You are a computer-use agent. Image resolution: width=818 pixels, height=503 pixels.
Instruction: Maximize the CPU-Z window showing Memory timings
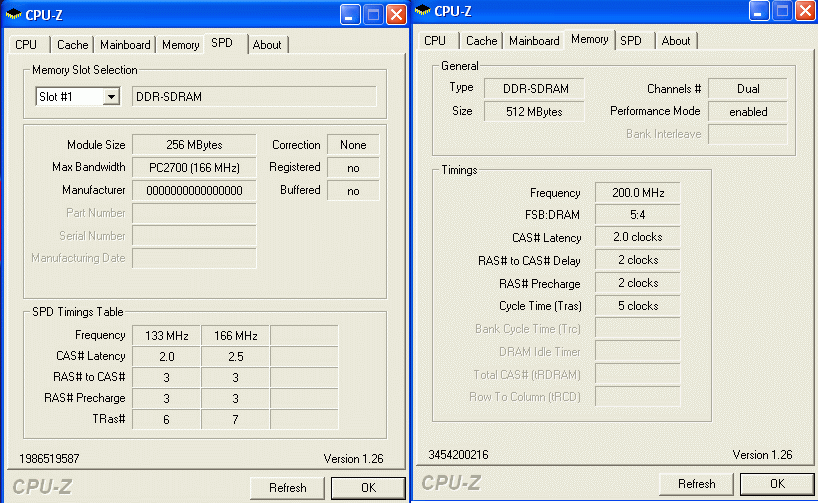(x=780, y=11)
